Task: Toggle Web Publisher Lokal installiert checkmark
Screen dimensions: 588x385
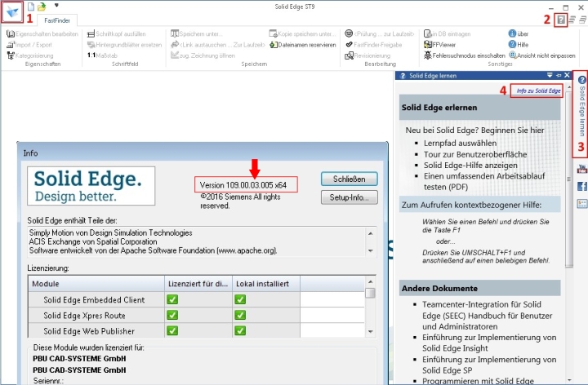Action: pos(240,331)
